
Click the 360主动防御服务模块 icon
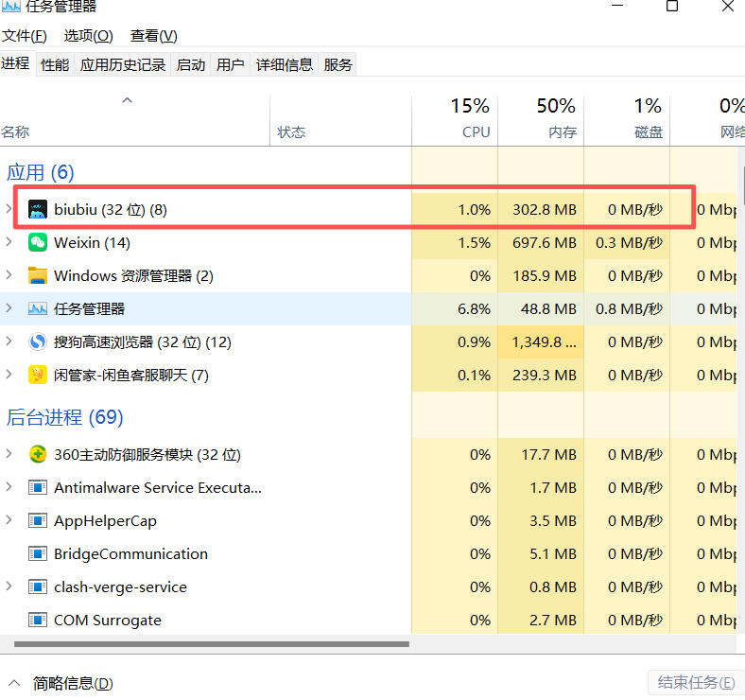[x=38, y=455]
